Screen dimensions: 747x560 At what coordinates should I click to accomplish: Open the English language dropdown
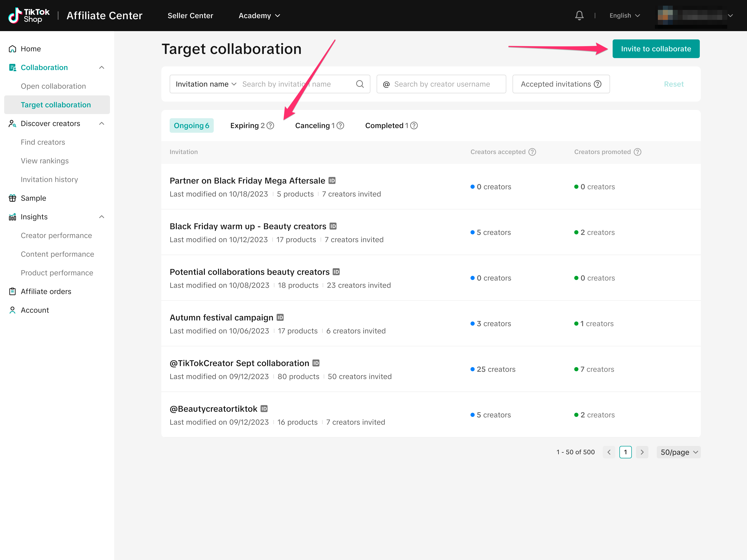coord(624,16)
